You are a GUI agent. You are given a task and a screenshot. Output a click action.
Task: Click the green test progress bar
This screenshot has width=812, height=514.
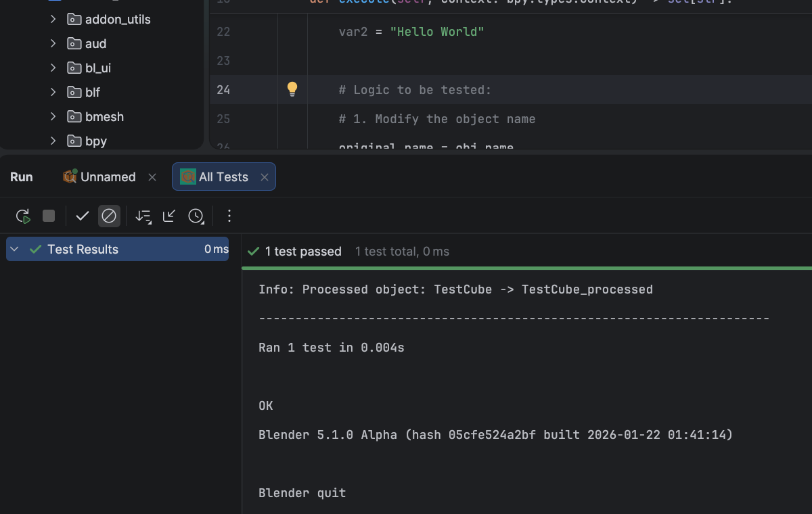click(526, 268)
